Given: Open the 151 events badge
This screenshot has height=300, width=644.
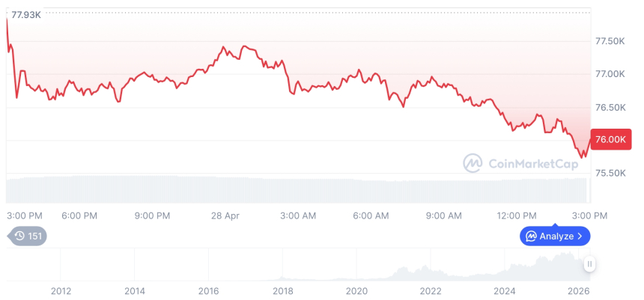Looking at the screenshot, I should pyautogui.click(x=28, y=236).
